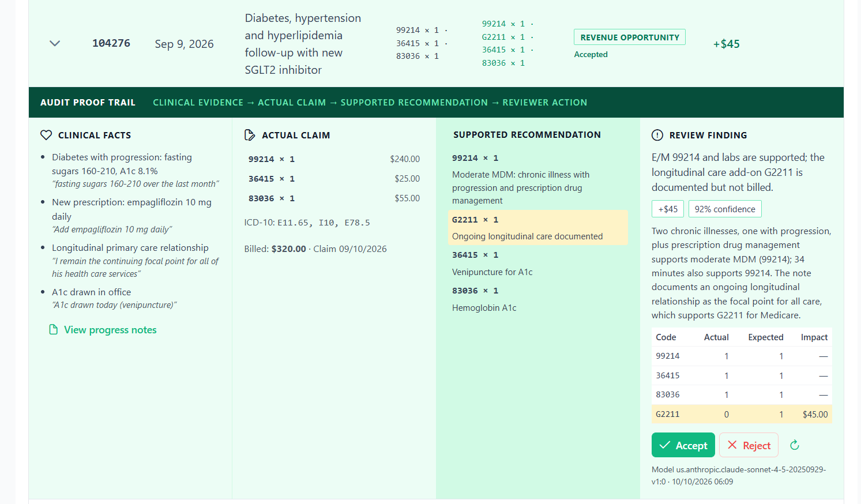The width and height of the screenshot is (861, 504).
Task: Click the Revenue Opportunity badge
Action: 630,37
